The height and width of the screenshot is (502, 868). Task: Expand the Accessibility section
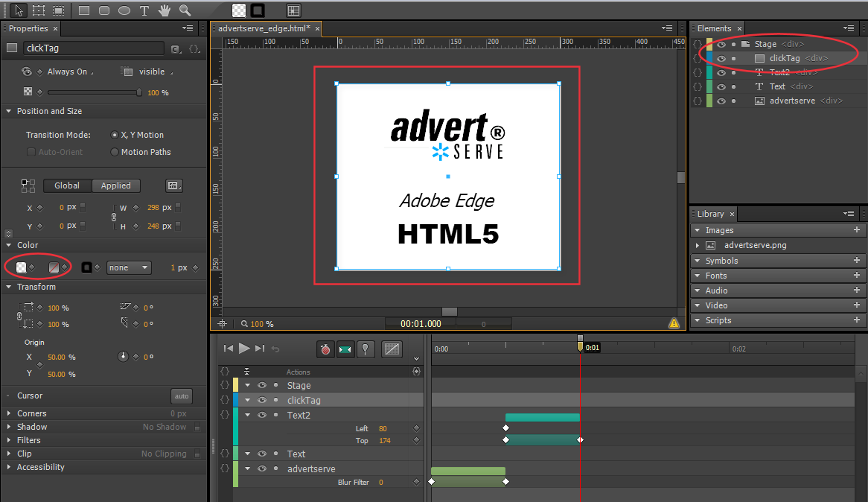coord(9,467)
